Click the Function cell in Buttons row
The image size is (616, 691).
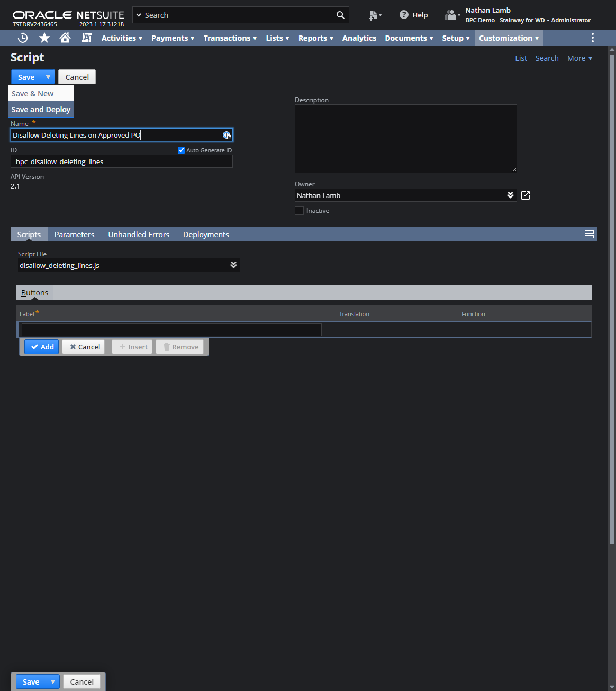pyautogui.click(x=524, y=329)
